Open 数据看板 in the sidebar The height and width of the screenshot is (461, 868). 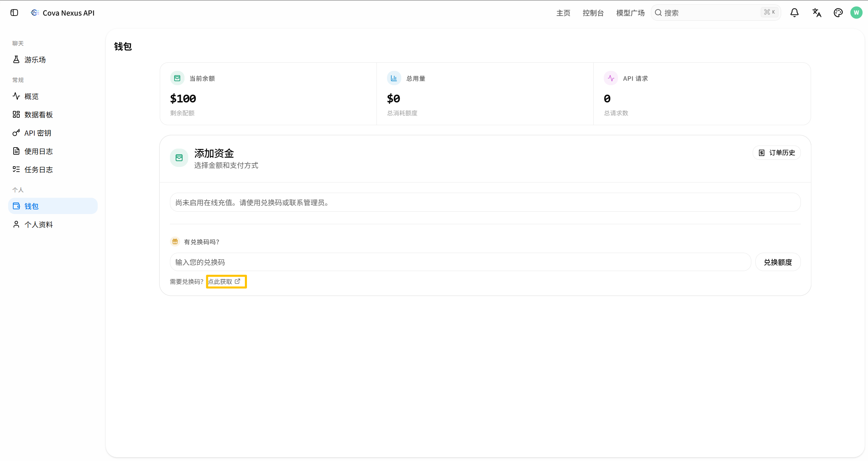(53, 115)
